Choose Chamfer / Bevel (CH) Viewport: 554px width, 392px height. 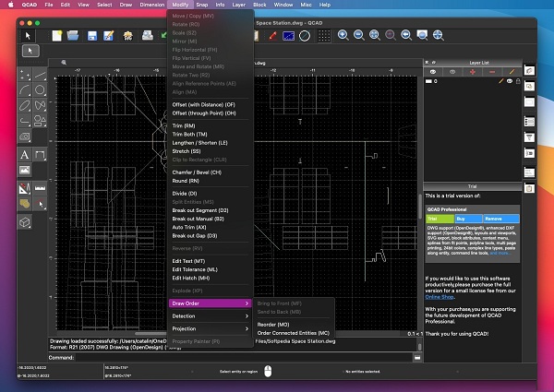[210, 172]
